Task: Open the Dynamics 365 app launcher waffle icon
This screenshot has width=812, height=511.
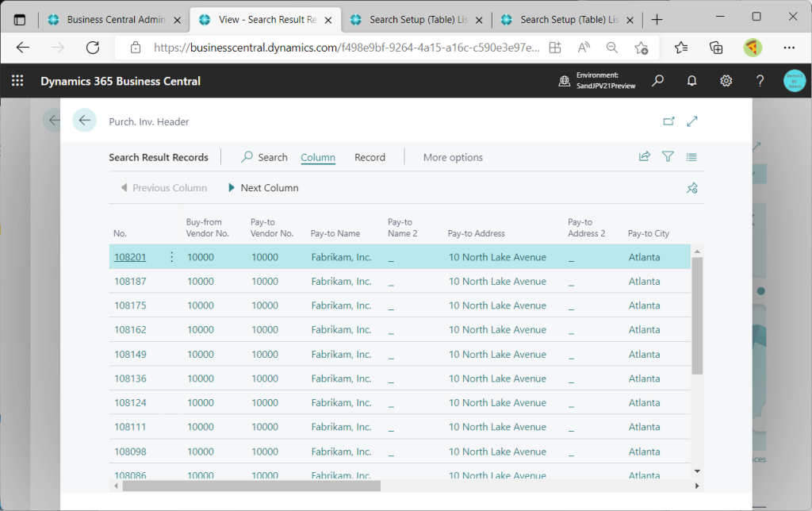Action: click(17, 81)
